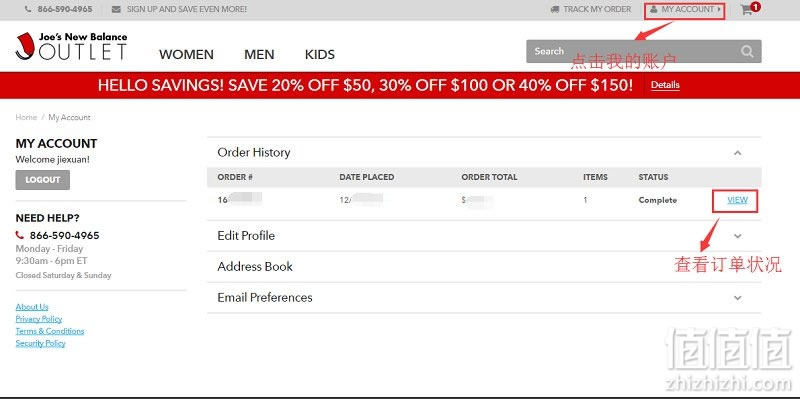Click the My Account person icon

point(654,9)
